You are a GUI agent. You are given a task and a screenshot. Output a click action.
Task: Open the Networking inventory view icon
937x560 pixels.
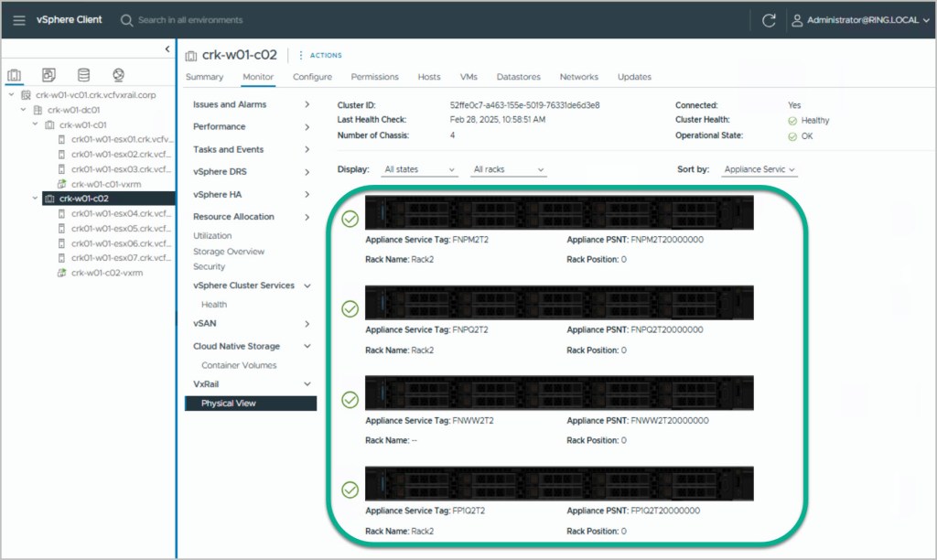[x=118, y=75]
